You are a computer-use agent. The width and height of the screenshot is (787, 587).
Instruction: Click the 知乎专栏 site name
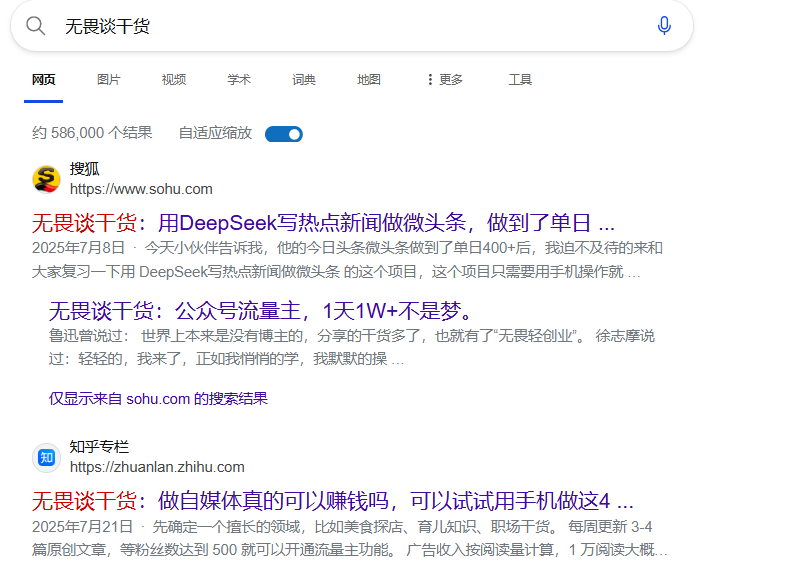[99, 447]
